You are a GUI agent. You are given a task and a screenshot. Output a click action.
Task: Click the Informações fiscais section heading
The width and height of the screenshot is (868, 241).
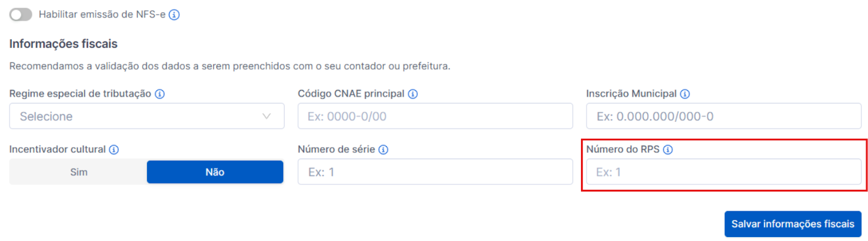63,44
